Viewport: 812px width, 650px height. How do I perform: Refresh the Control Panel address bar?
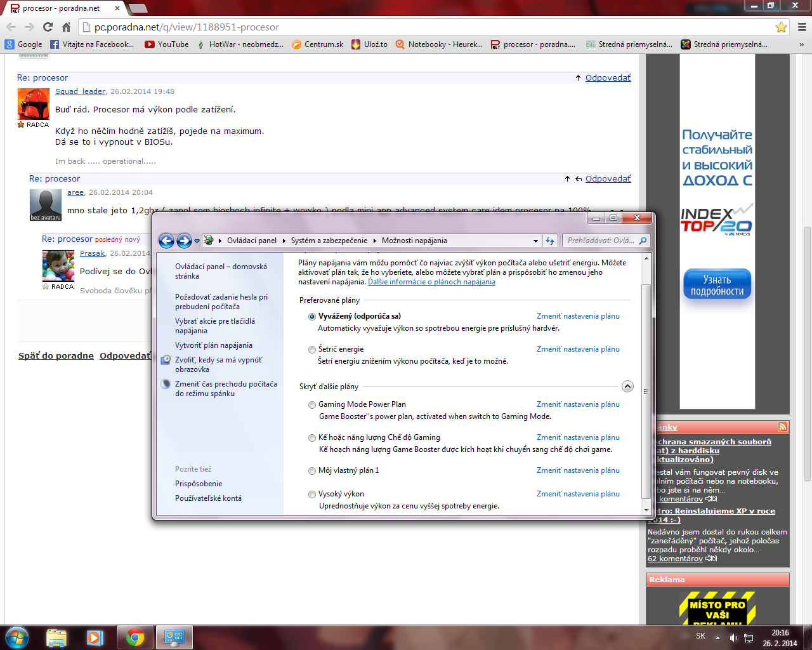point(550,241)
